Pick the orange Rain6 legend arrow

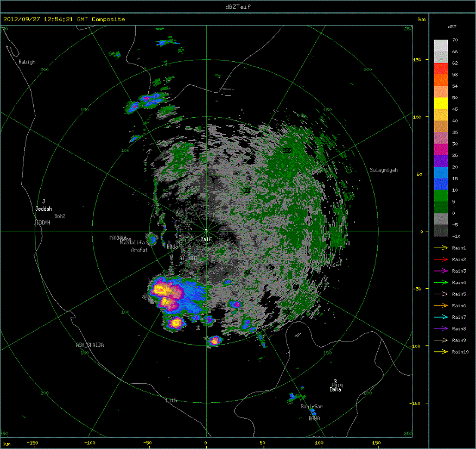click(x=441, y=306)
